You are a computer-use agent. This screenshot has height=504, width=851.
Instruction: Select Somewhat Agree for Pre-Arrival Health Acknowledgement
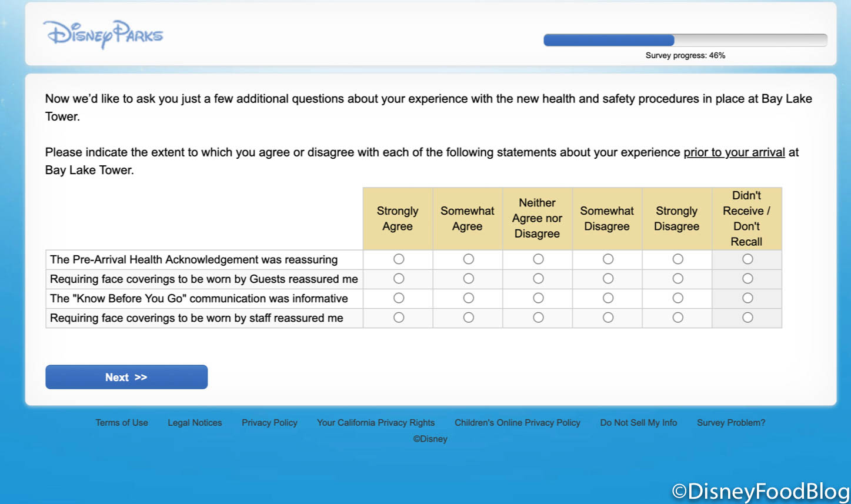(x=468, y=259)
